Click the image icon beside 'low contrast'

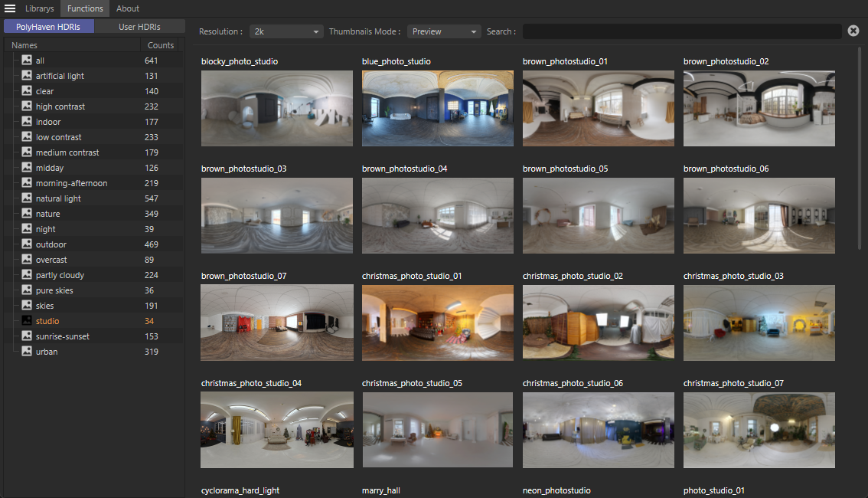pos(27,136)
